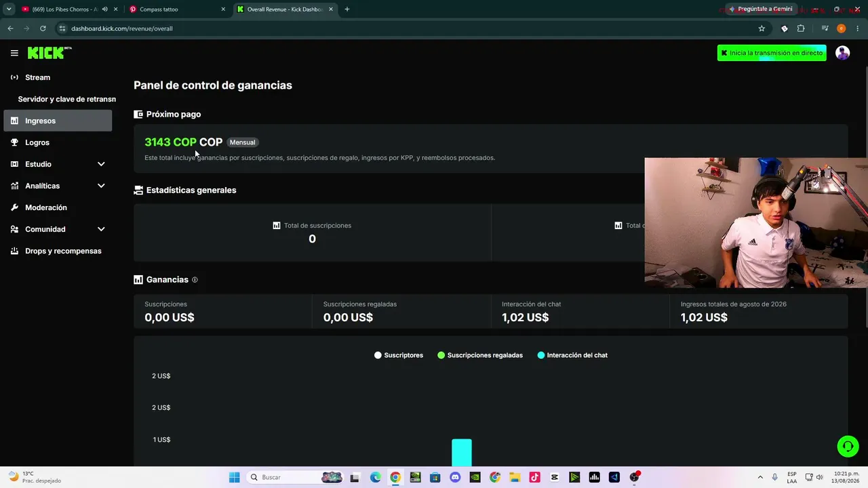Click Interacción del chat 1,02 US$ value

point(526,317)
